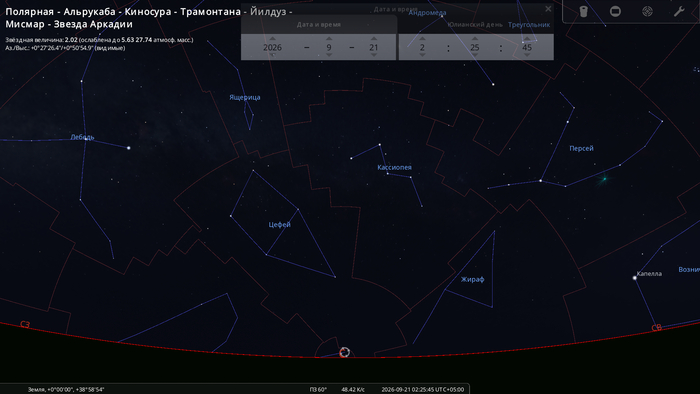Open Oculars configuration via wrench icon
Screen dimensions: 700x394
[679, 12]
